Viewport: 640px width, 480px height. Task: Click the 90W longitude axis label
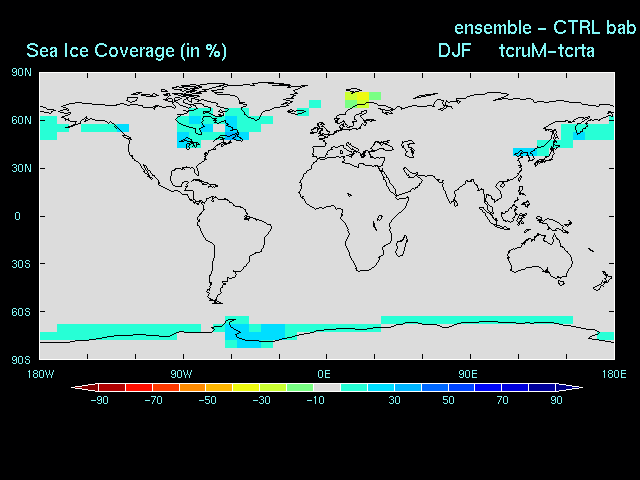coord(181,374)
